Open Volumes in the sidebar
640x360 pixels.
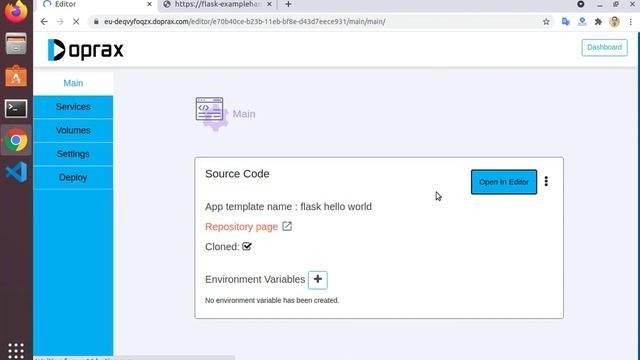click(73, 131)
